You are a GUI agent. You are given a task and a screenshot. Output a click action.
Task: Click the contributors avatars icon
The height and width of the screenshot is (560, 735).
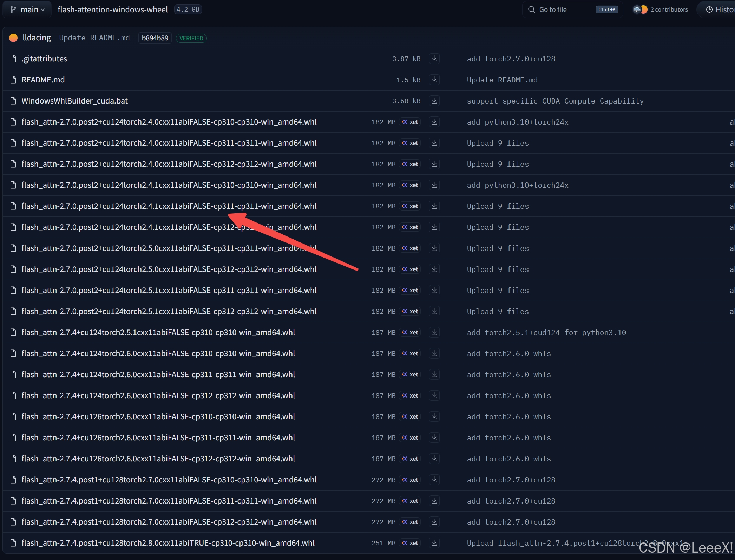pyautogui.click(x=640, y=9)
